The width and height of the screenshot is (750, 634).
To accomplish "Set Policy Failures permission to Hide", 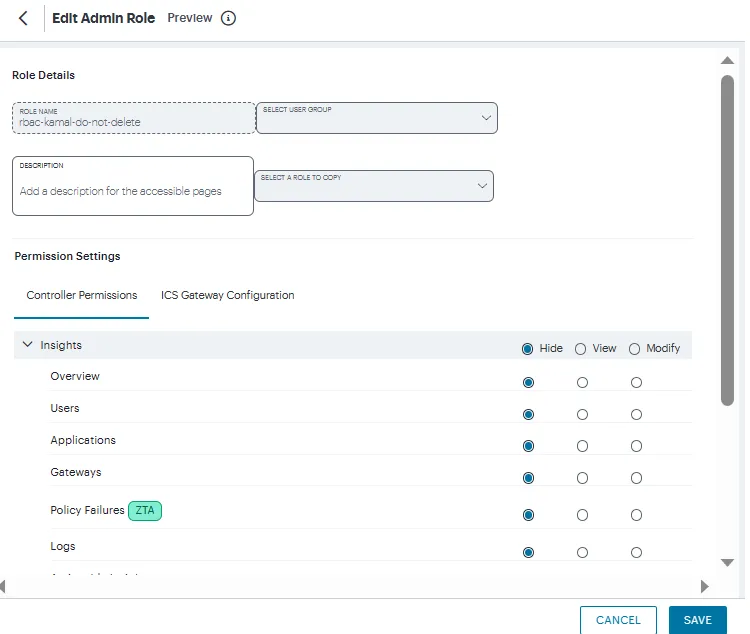I will tap(529, 515).
